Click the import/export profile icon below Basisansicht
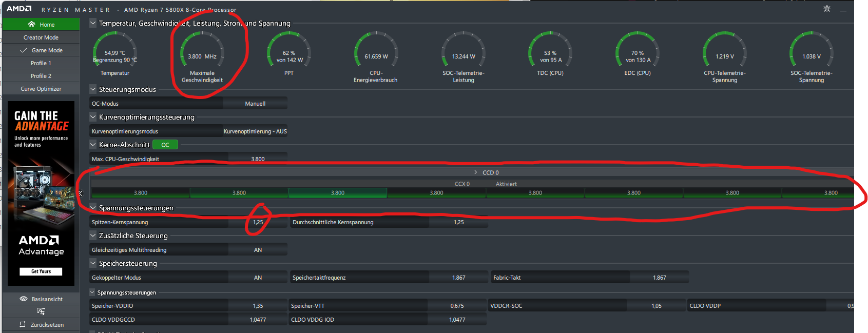Image resolution: width=868 pixels, height=333 pixels. coord(41,311)
